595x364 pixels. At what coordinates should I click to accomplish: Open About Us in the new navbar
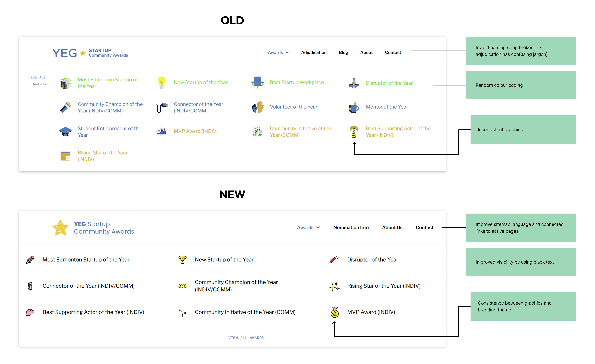pyautogui.click(x=392, y=228)
